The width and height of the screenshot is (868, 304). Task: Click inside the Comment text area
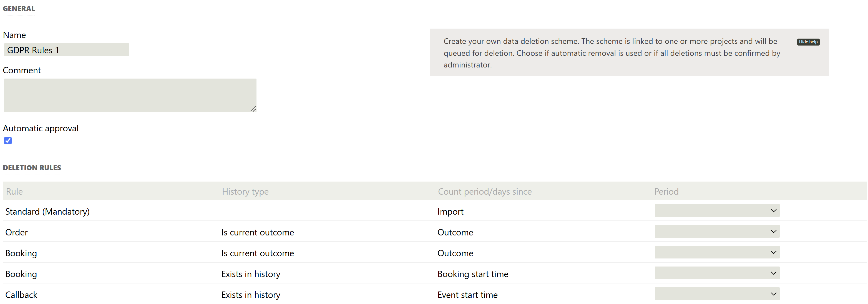click(x=130, y=95)
